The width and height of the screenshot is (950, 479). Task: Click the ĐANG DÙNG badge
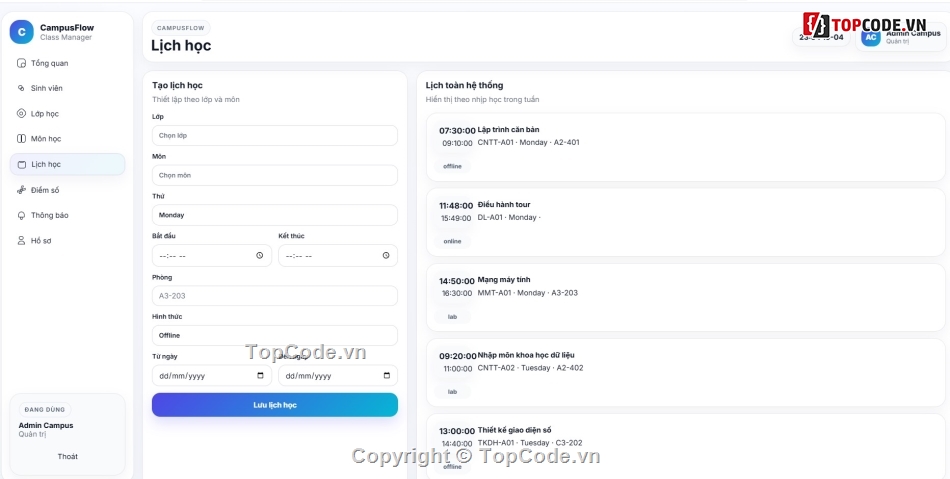point(45,410)
